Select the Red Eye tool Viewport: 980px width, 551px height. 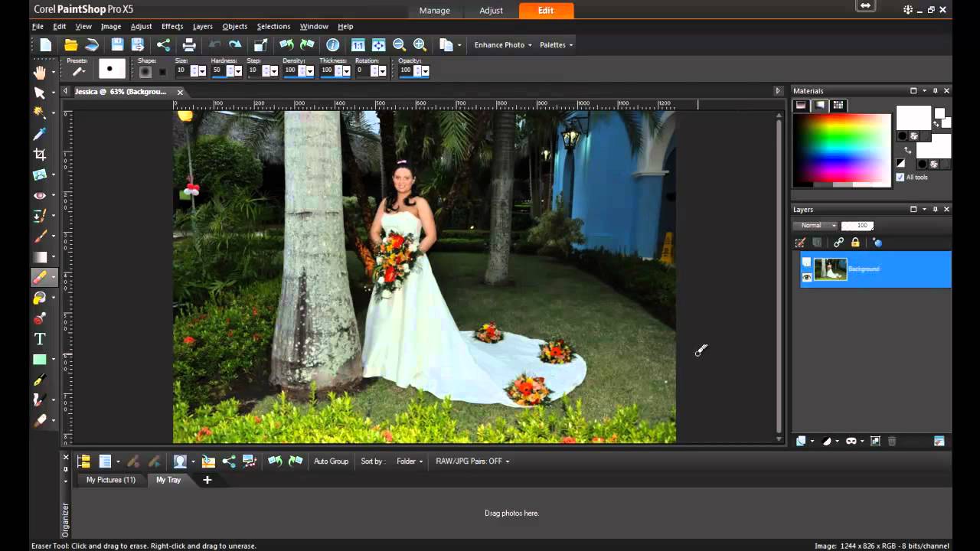pyautogui.click(x=40, y=195)
